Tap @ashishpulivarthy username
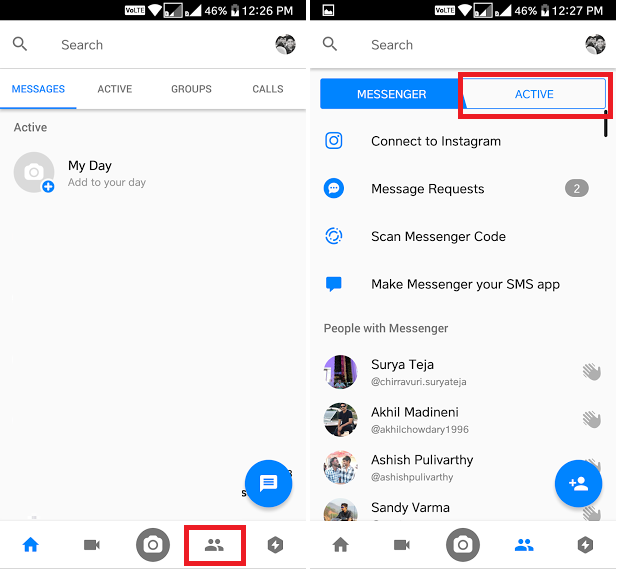 pos(412,477)
